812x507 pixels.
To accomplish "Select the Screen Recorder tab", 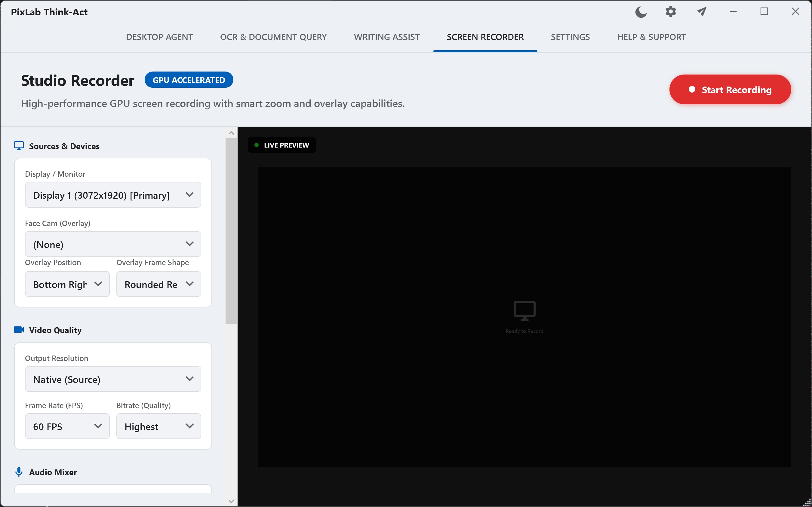I will (485, 37).
